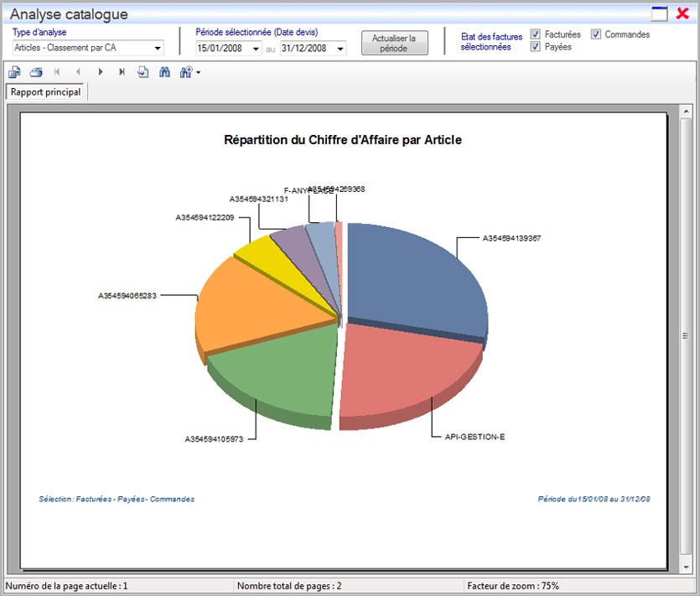Click the Sélection: Facturées - Payées footer text
This screenshot has width=700, height=596.
coord(117,499)
